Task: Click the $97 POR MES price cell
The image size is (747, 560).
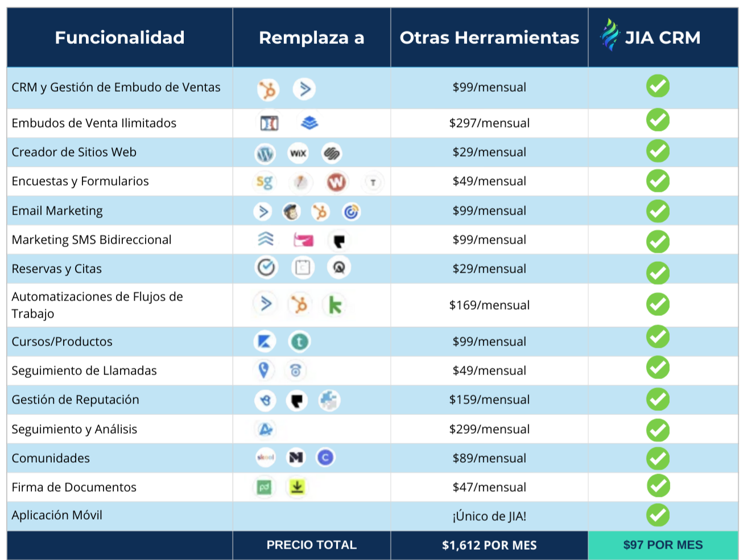Action: (663, 545)
